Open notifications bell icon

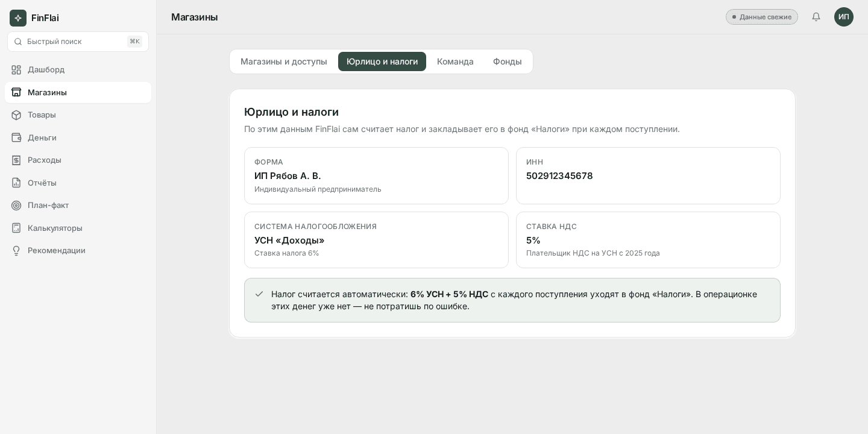(x=816, y=17)
